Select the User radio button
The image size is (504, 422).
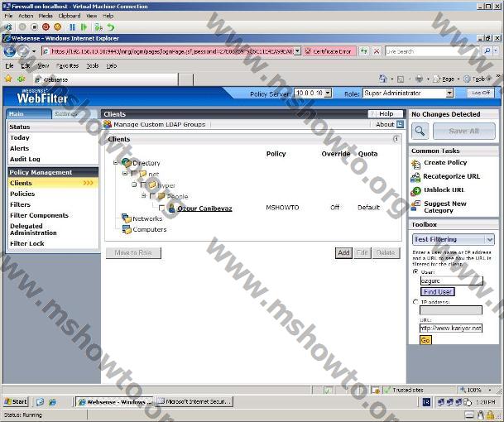tap(415, 272)
